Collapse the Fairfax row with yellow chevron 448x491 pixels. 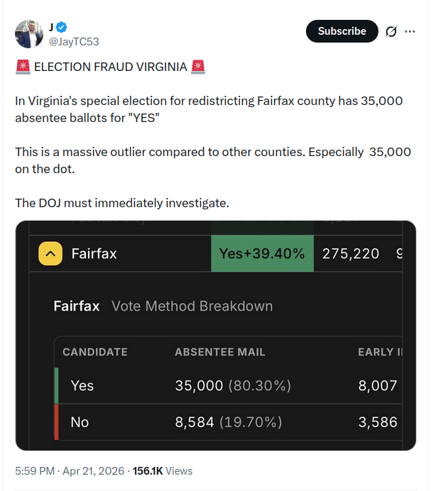tap(50, 253)
